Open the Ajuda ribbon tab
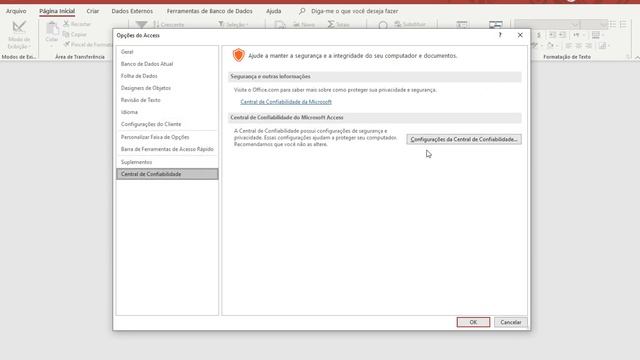This screenshot has height=360, width=640. click(273, 11)
